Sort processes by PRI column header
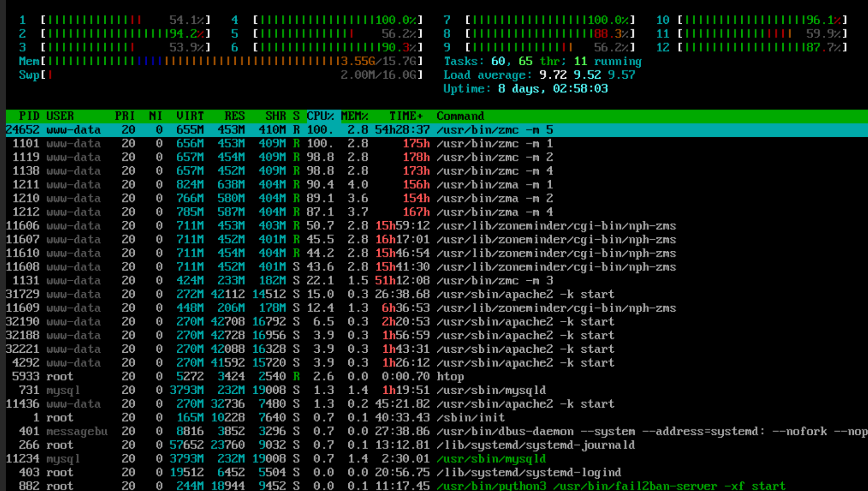Screen dimensions: 868x491 tap(125, 116)
